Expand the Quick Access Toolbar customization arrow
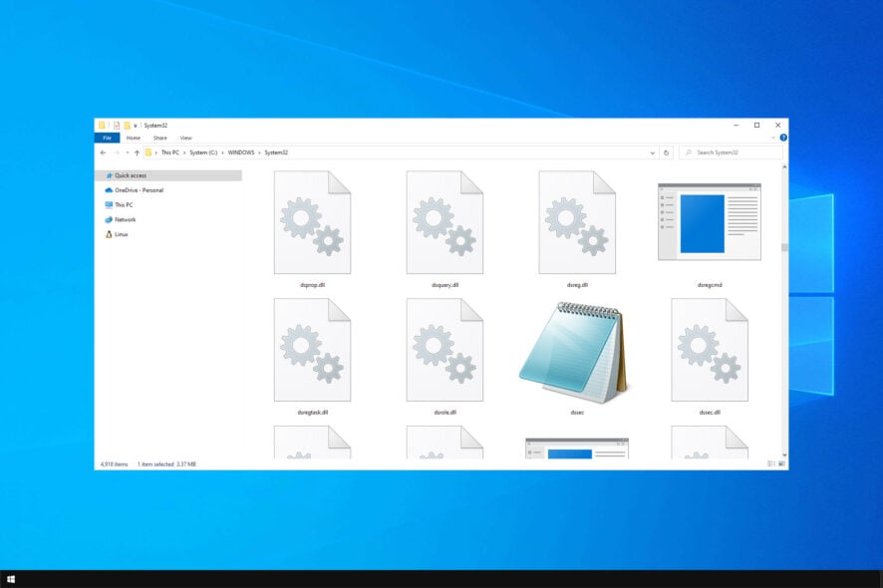This screenshot has width=883, height=588. (138, 125)
